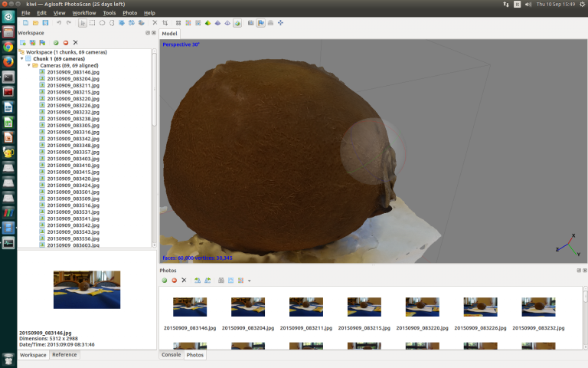This screenshot has height=368, width=588.
Task: Toggle the Show cameras toolbar button
Action: [251, 23]
